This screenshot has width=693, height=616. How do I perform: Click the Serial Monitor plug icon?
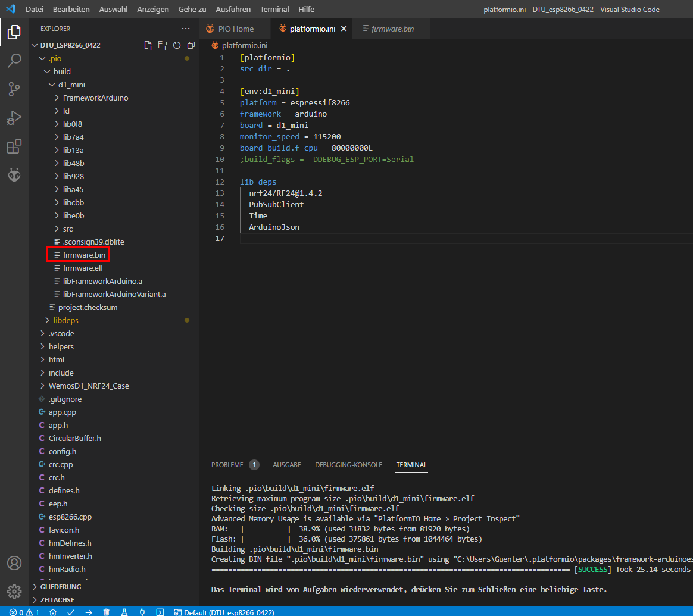(142, 612)
